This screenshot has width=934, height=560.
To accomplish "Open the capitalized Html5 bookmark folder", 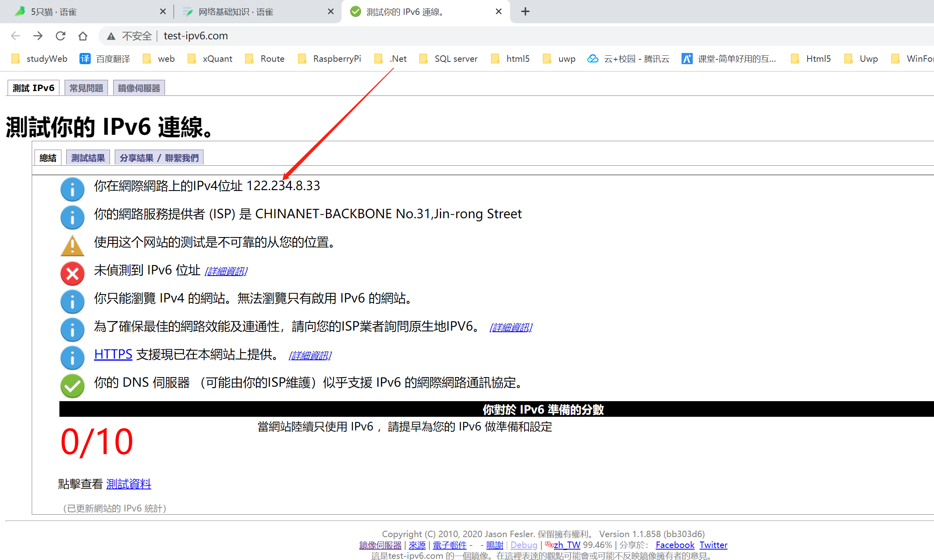I will [810, 59].
